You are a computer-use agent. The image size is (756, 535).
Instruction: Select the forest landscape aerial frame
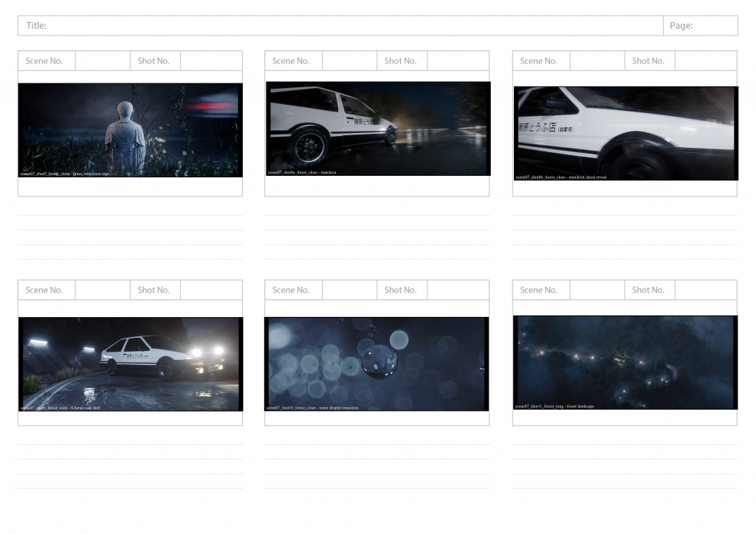(625, 362)
